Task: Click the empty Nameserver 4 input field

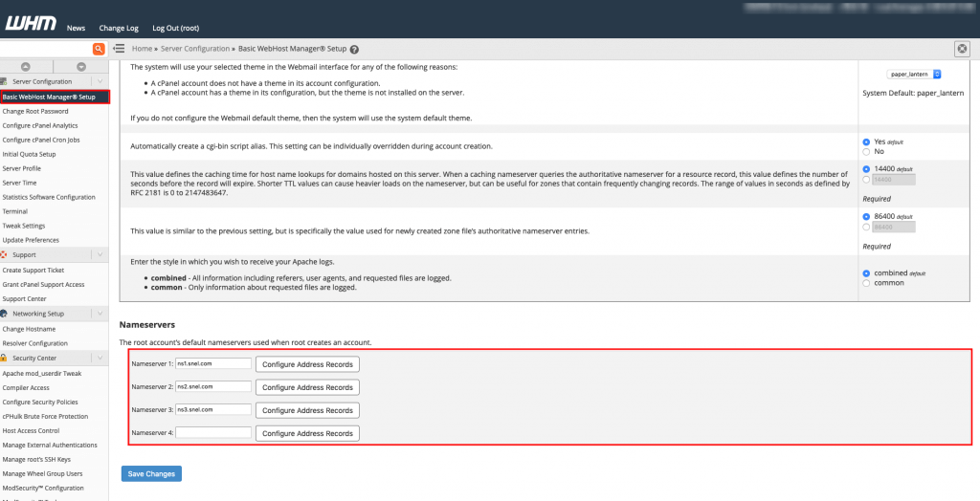Action: (x=213, y=433)
